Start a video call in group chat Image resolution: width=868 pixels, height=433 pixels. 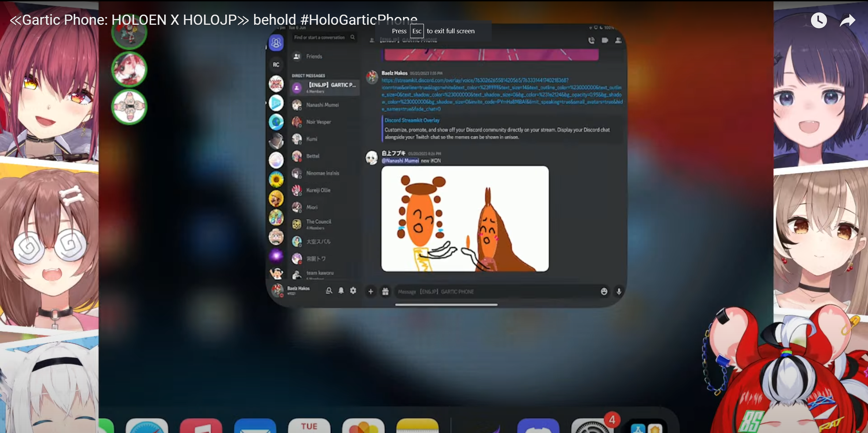tap(605, 40)
